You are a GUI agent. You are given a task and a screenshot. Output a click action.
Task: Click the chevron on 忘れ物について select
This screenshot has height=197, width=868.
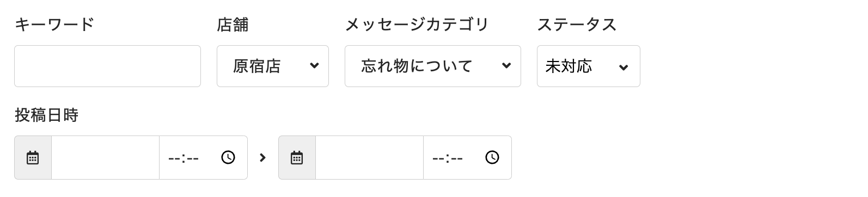506,66
